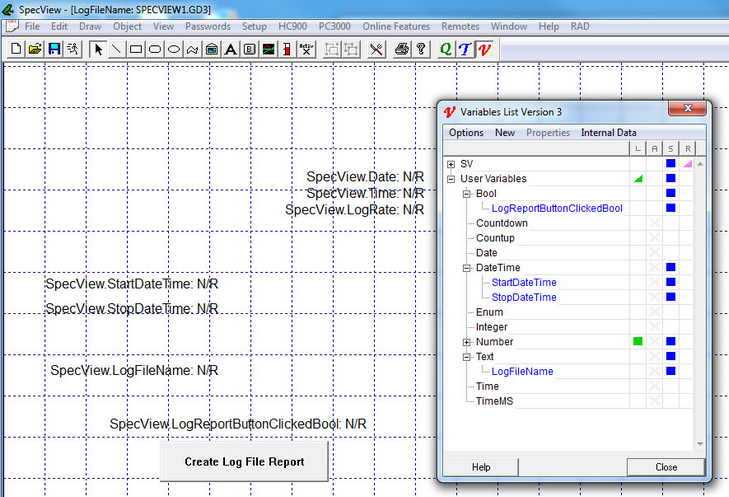Click the Bitmap picture tool icon
Screen dimensions: 729x497
pyautogui.click(x=212, y=49)
